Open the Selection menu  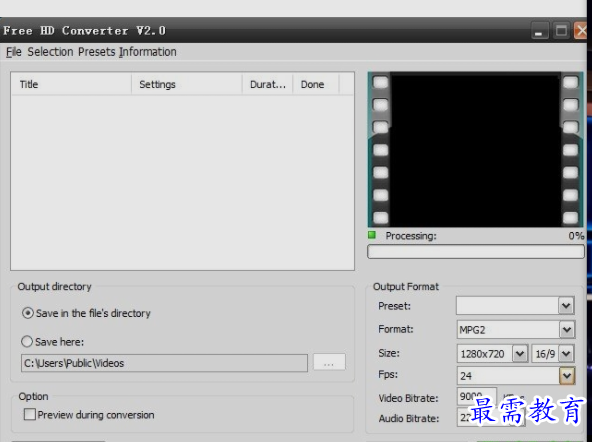[50, 52]
